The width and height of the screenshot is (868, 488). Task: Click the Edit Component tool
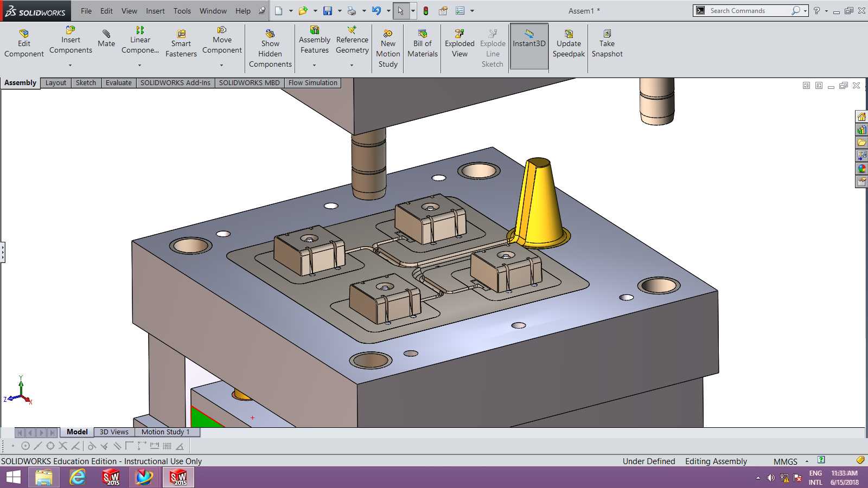pyautogui.click(x=24, y=44)
